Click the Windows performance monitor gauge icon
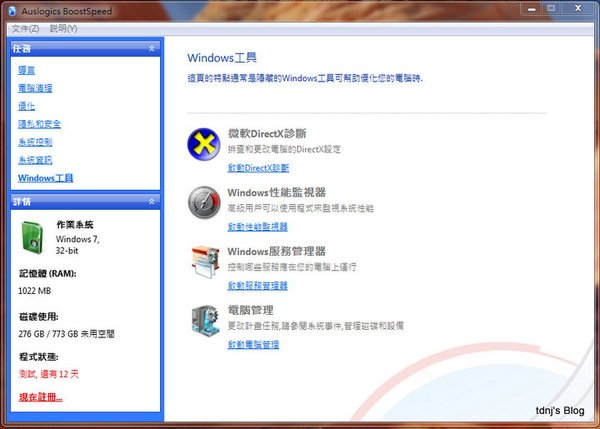Image resolution: width=600 pixels, height=429 pixels. tap(204, 202)
